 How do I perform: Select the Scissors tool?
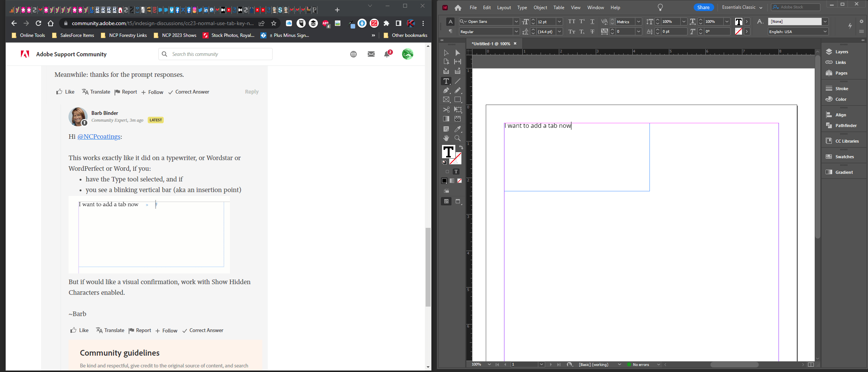[446, 109]
